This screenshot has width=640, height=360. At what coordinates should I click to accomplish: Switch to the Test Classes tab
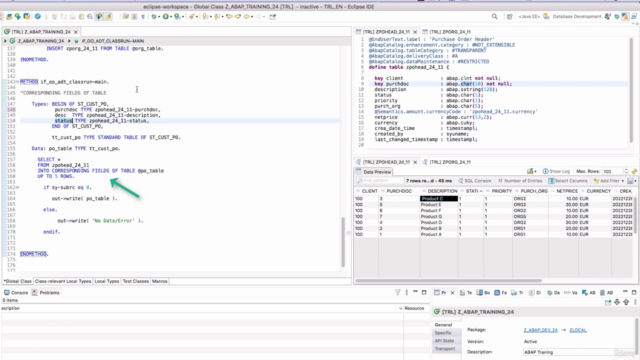(x=136, y=281)
